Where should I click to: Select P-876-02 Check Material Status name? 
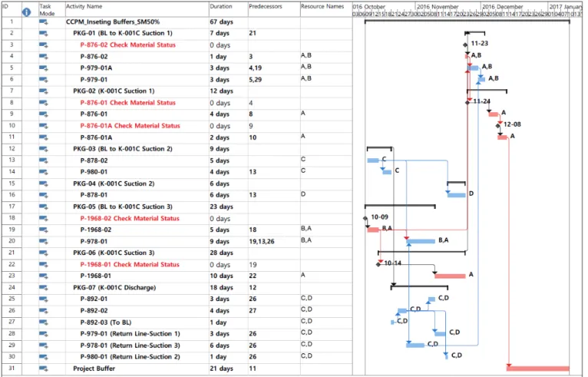(128, 45)
